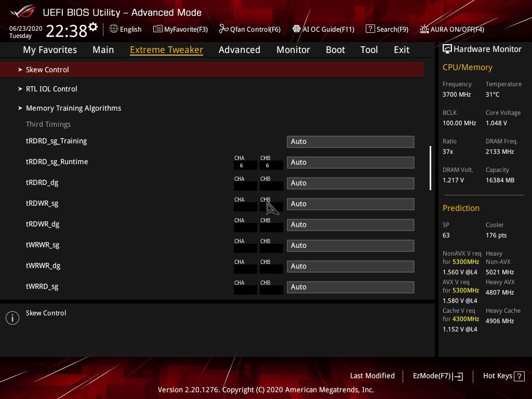Viewport: 532px width, 399px height.
Task: Click tRDRD_dg Auto value field
Action: pyautogui.click(x=351, y=183)
